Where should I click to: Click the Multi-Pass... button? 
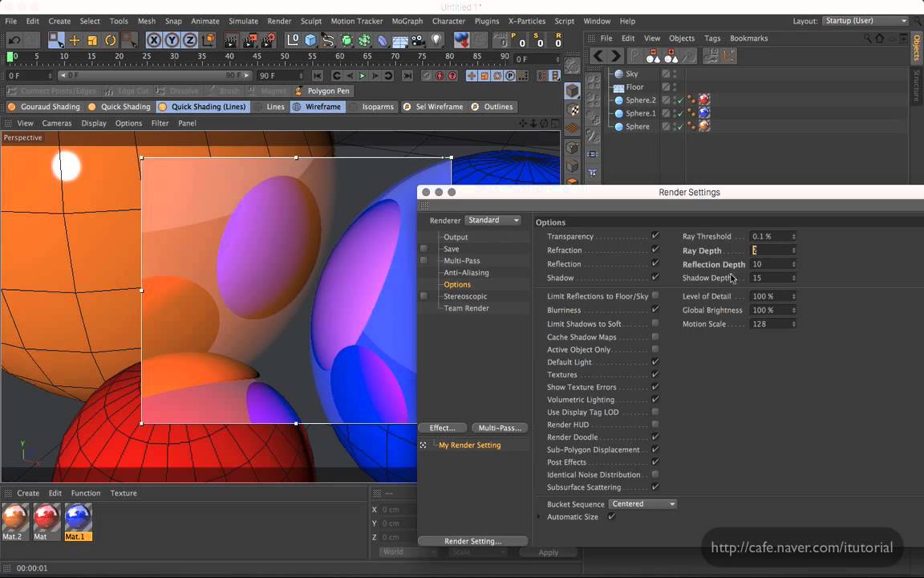[x=499, y=428]
